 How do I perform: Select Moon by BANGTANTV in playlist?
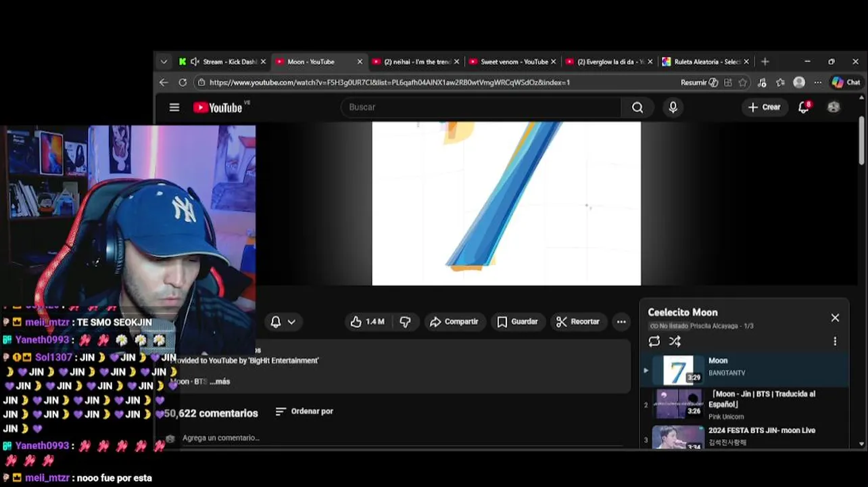tap(744, 371)
